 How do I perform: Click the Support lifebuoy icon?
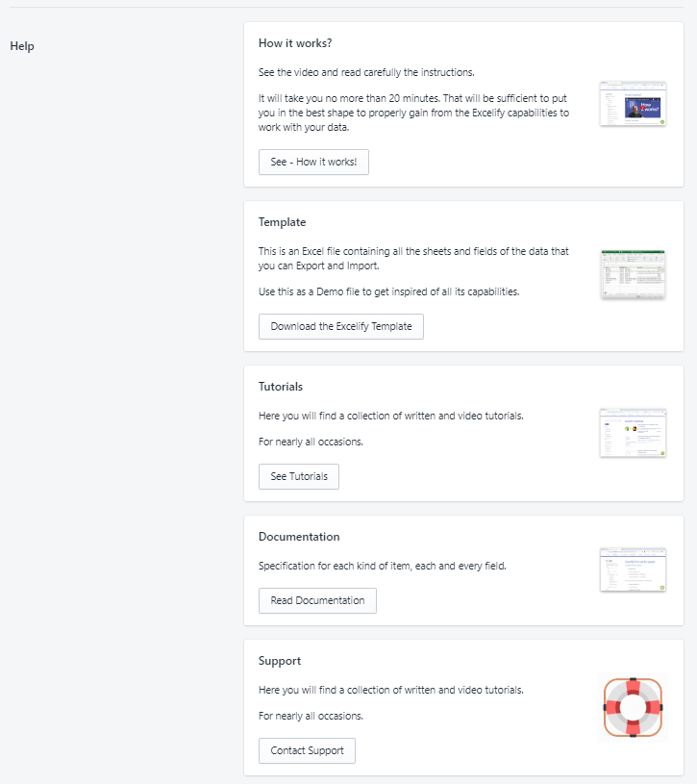pos(632,708)
